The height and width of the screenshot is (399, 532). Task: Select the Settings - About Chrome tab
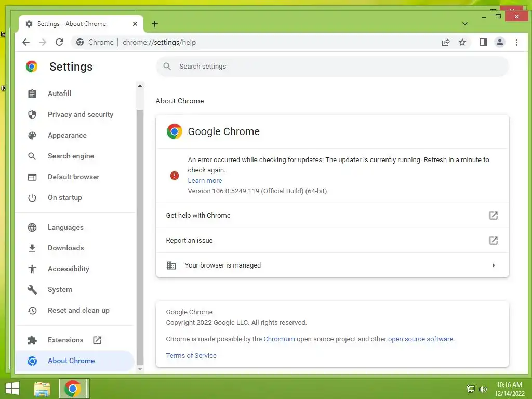coord(81,24)
